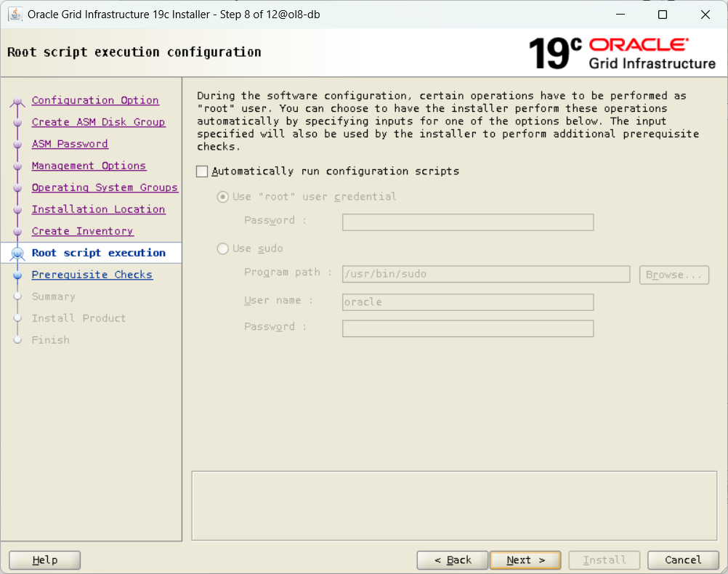The height and width of the screenshot is (574, 728).
Task: Maximize the installer window
Action: tap(663, 15)
